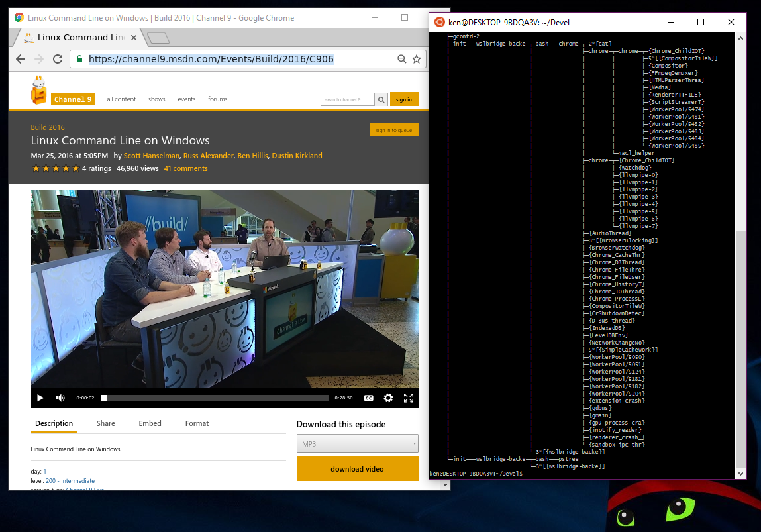This screenshot has height=532, width=761.
Task: Click '46,960 views' text
Action: tap(137, 168)
